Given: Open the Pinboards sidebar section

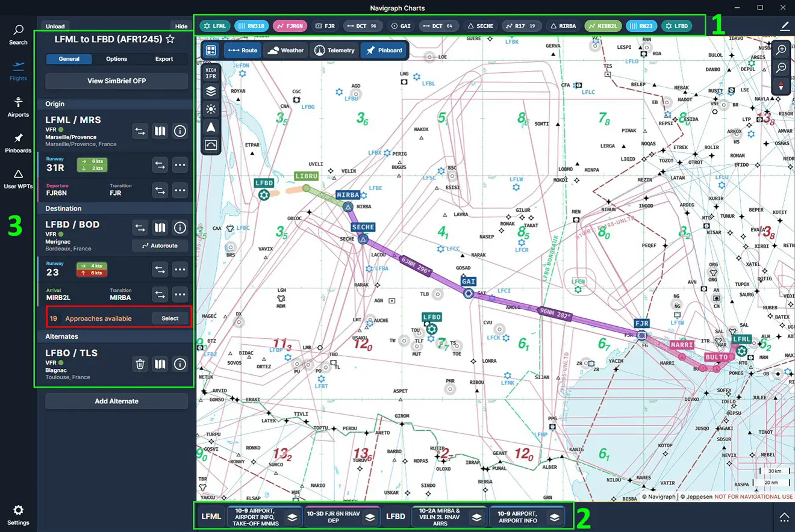Looking at the screenshot, I should point(18,143).
